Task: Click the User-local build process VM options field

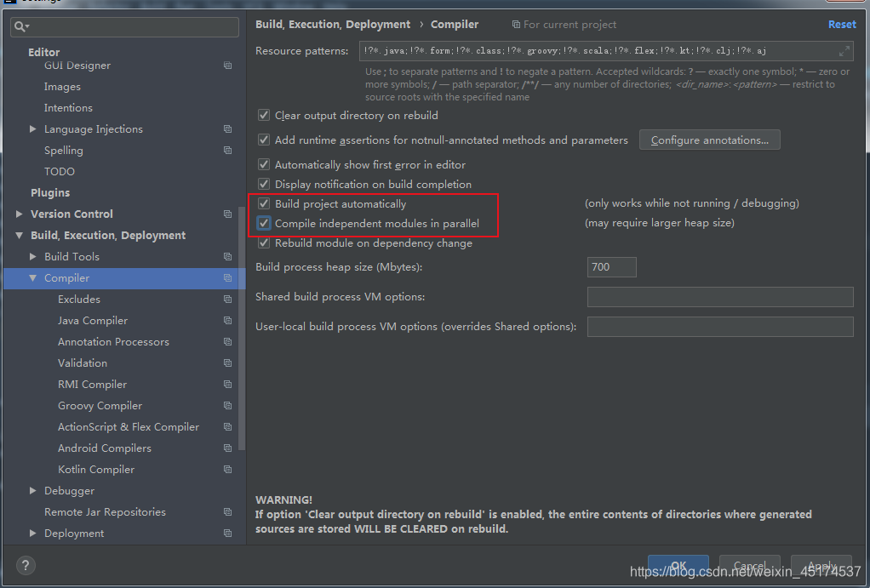Action: [x=720, y=327]
